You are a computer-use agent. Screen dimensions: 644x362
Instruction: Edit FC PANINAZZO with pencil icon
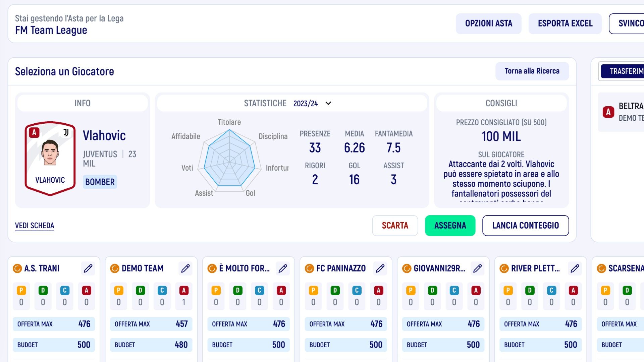click(x=380, y=268)
